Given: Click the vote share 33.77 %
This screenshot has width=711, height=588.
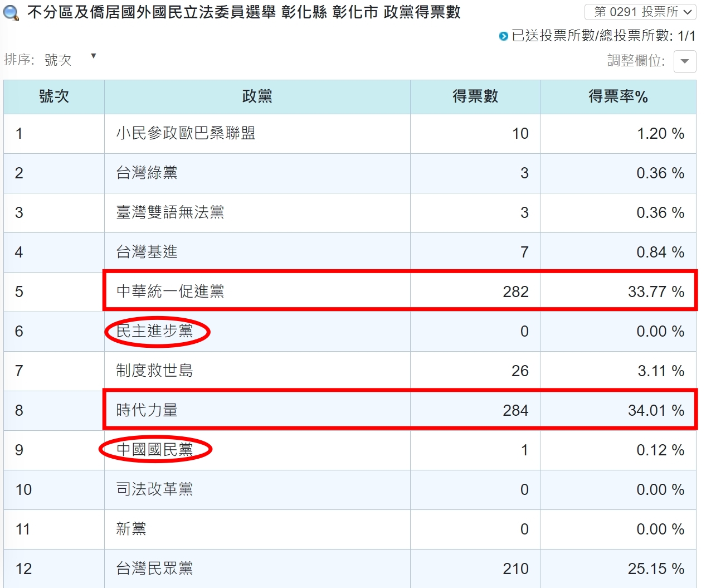Looking at the screenshot, I should click(x=656, y=291).
